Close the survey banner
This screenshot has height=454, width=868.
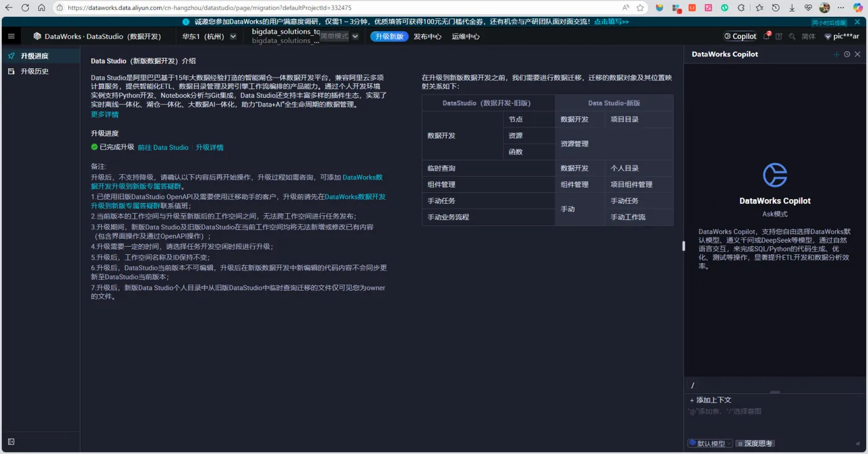pos(858,22)
